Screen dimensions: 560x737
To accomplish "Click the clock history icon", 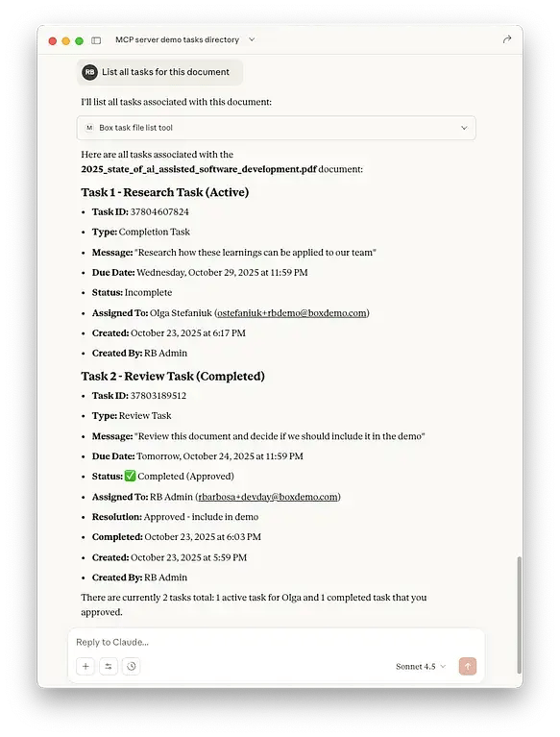I will pos(131,666).
